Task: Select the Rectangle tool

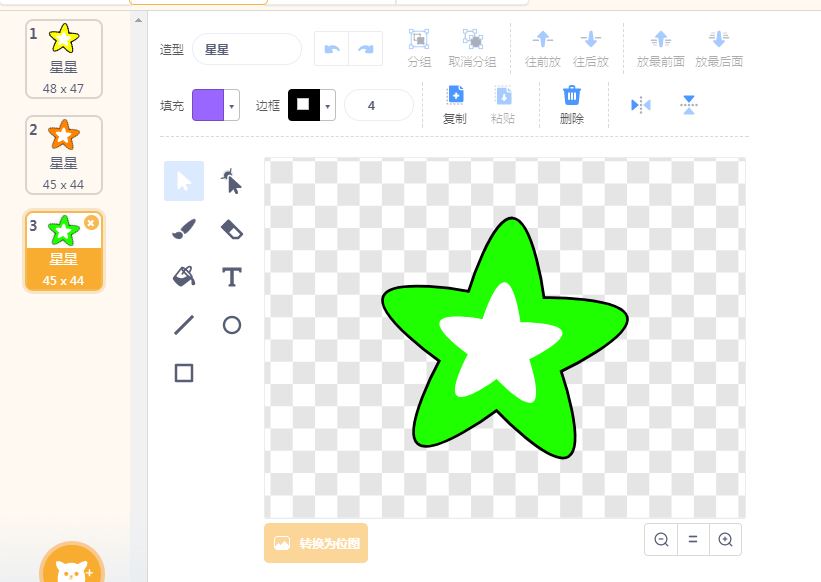Action: click(184, 373)
